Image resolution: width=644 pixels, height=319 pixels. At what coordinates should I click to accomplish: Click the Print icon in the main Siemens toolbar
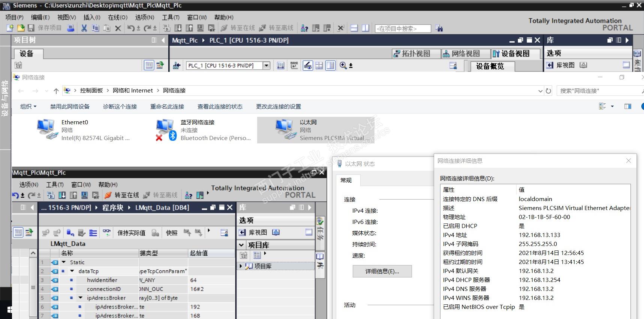point(70,28)
